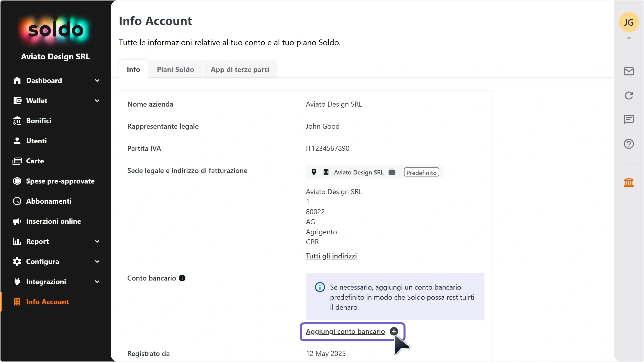The height and width of the screenshot is (362, 644).
Task: Click the JG user avatar
Action: click(629, 22)
